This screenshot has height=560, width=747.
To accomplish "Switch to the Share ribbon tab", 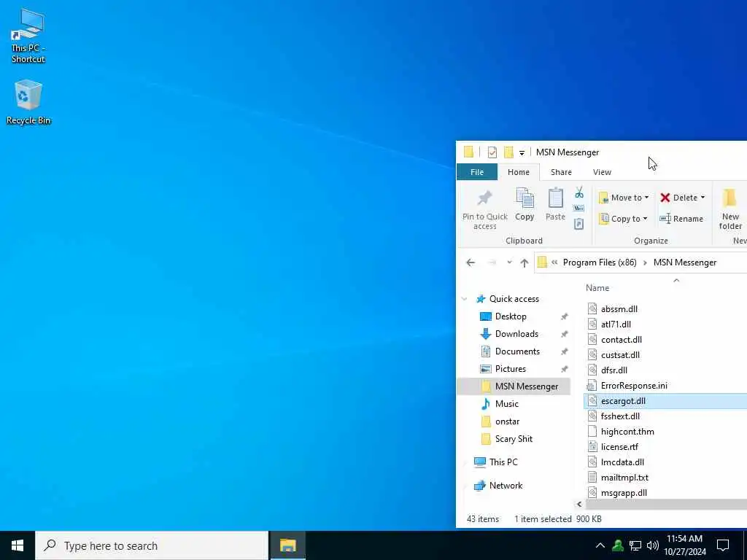I will pos(561,172).
